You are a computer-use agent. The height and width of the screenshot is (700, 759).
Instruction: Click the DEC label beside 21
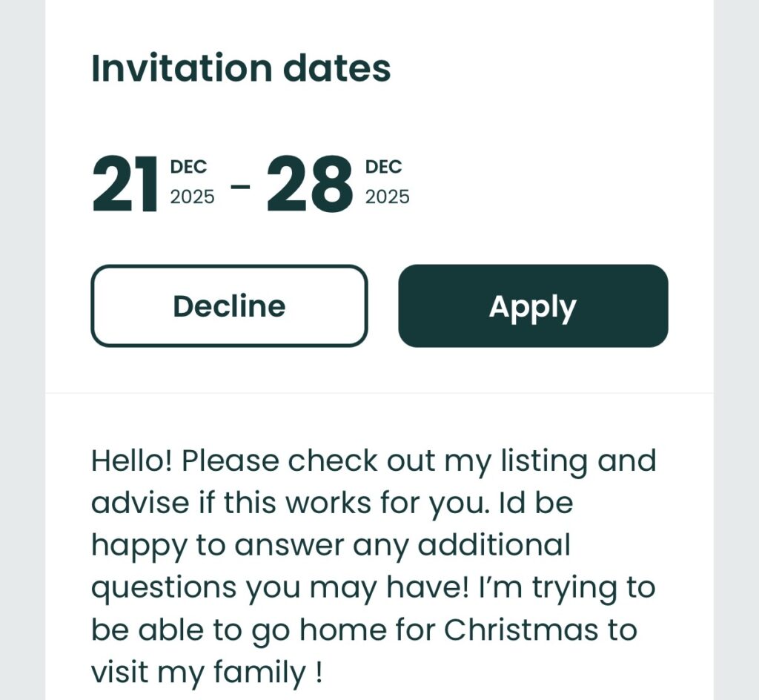pos(189,167)
